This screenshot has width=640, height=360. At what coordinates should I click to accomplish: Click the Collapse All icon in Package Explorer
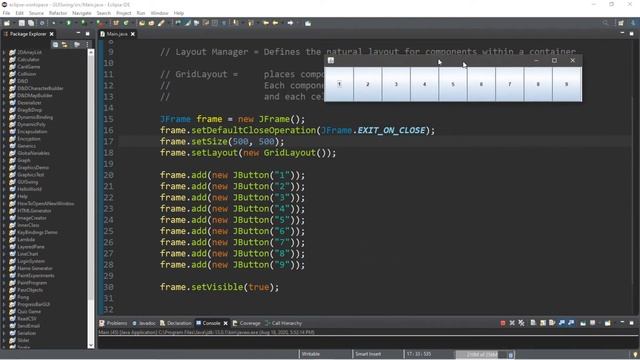[x=55, y=44]
